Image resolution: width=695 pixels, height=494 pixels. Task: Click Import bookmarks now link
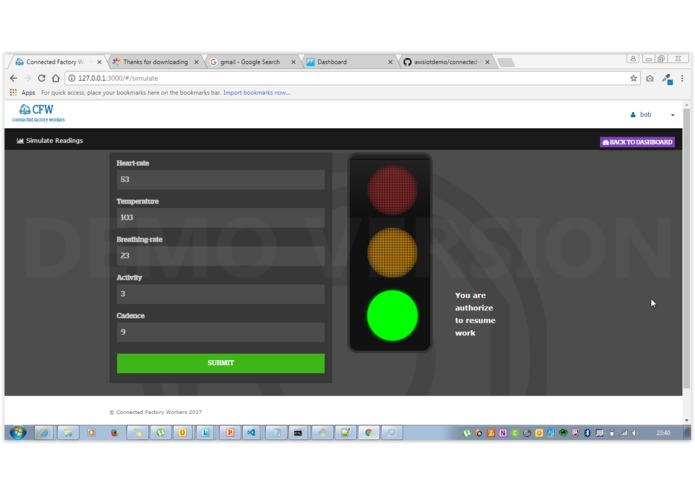tap(256, 93)
